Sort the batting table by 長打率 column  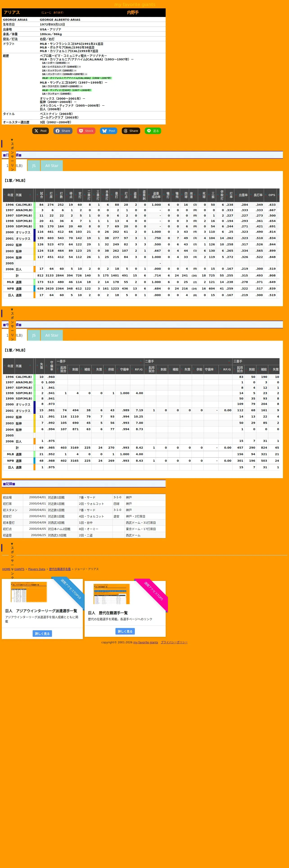pyautogui.click(x=257, y=195)
